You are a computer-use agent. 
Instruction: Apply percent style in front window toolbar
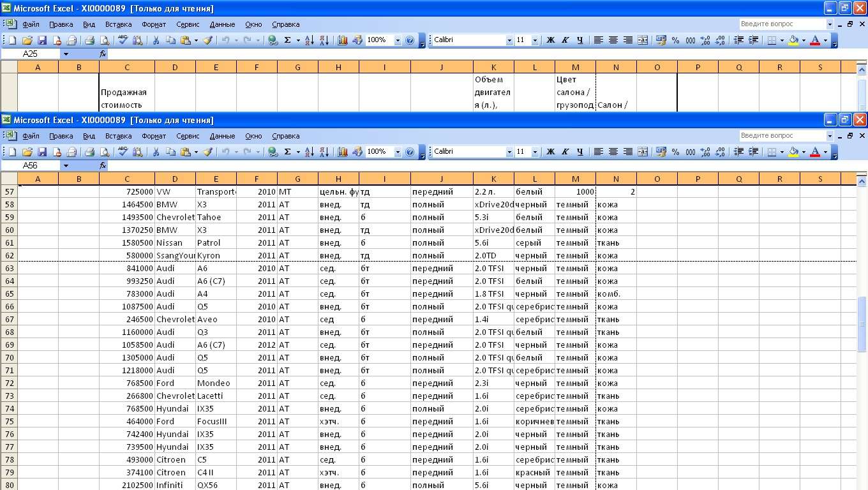(676, 152)
